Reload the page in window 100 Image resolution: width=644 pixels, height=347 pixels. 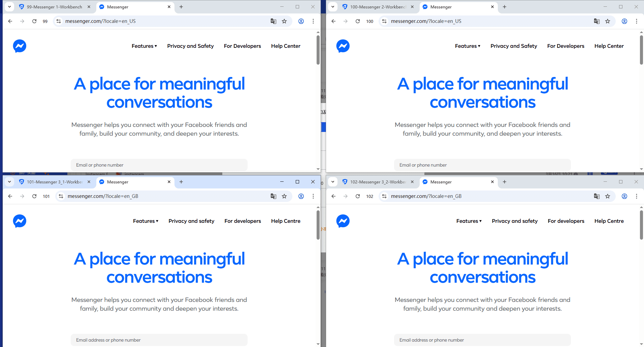(x=358, y=21)
